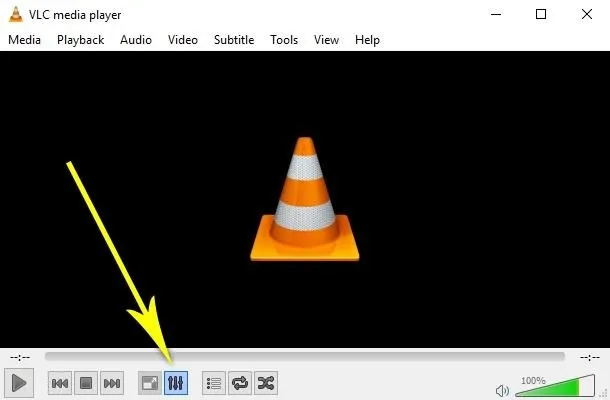Toggle the playlist view icon
Viewport: 610px width, 400px height.
(214, 383)
